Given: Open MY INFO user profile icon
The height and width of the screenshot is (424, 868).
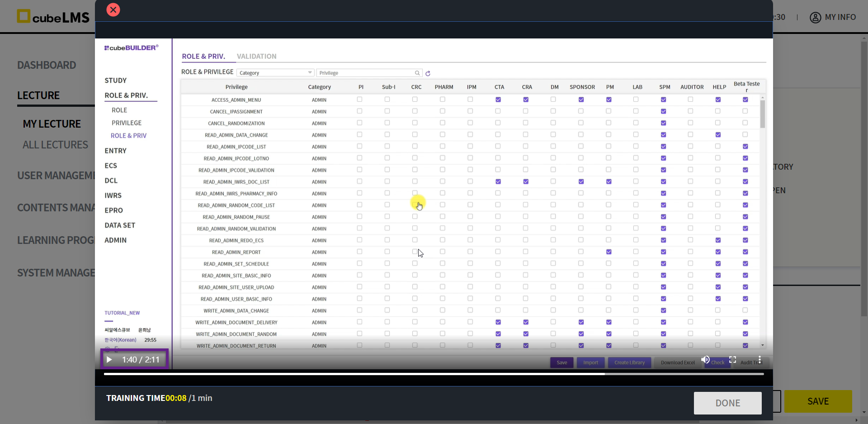Looking at the screenshot, I should point(815,17).
